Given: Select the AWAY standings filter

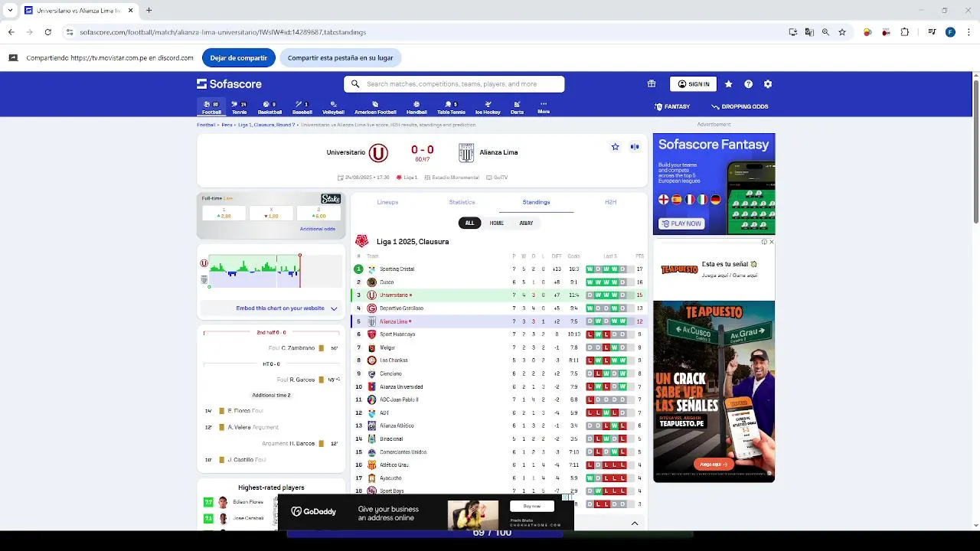Looking at the screenshot, I should pyautogui.click(x=526, y=223).
